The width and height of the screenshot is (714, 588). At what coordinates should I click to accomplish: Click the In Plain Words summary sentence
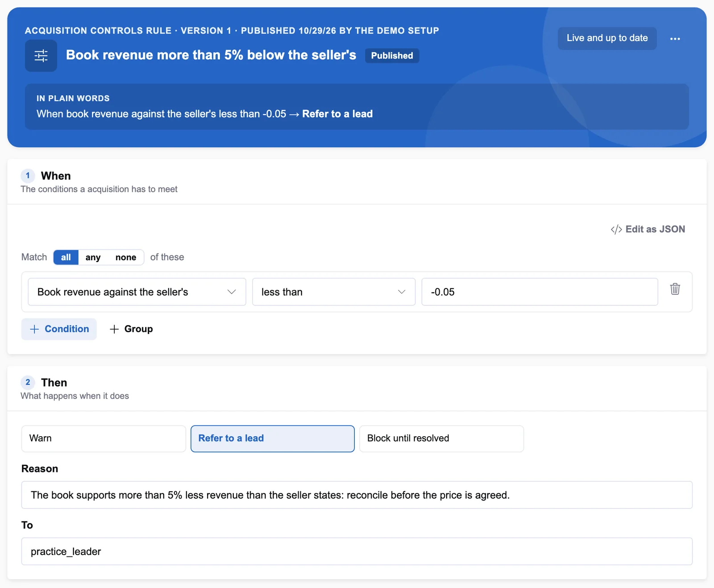point(204,114)
